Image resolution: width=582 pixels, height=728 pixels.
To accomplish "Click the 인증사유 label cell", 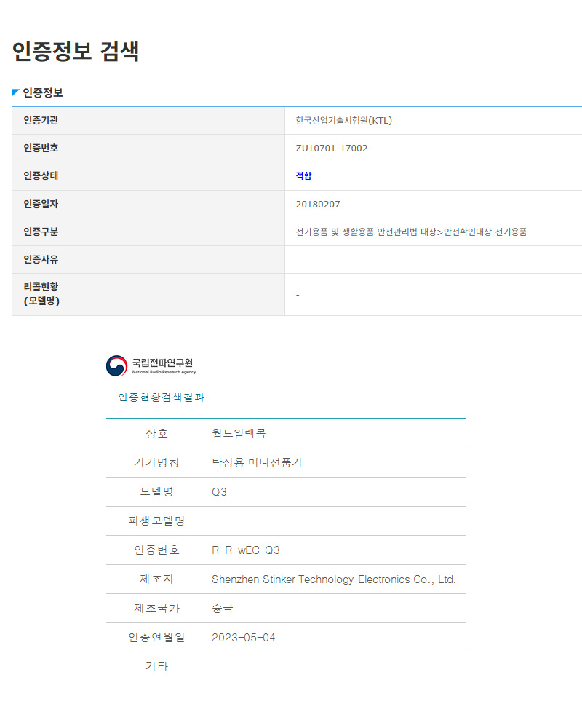I will (x=148, y=260).
